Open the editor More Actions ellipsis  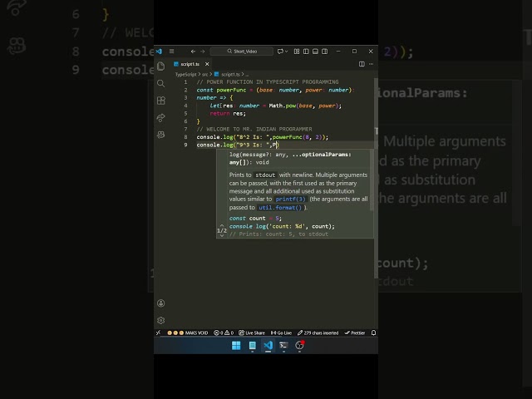pos(372,64)
